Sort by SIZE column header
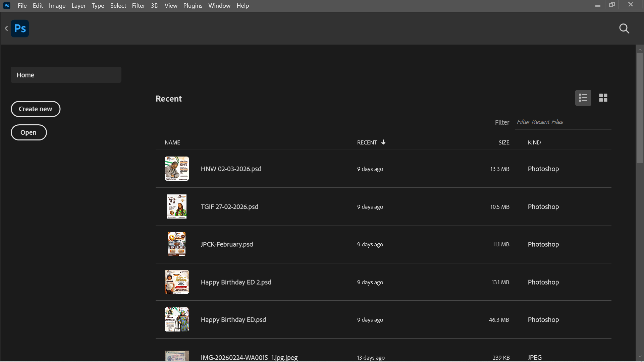644x362 pixels. click(504, 142)
